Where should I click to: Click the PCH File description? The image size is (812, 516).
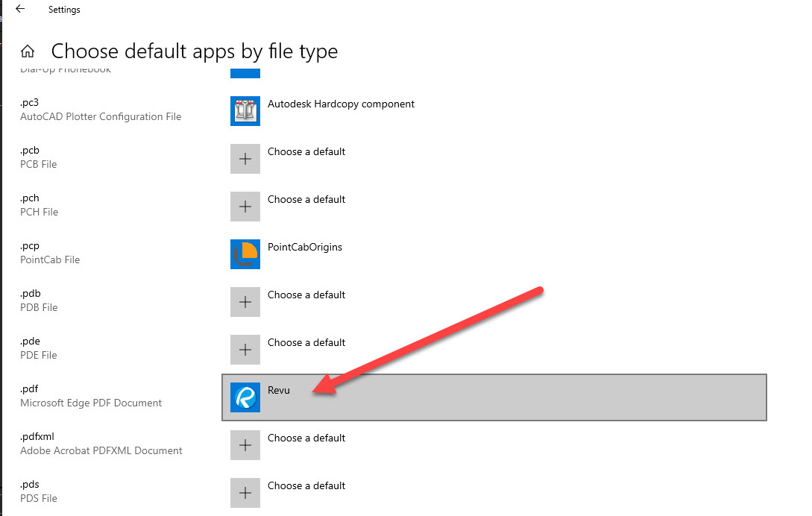pos(39,212)
